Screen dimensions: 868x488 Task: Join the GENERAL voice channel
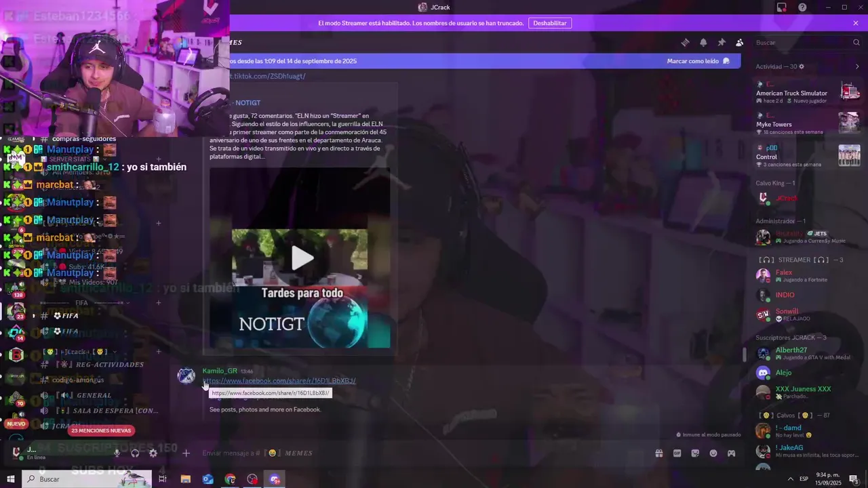coord(100,395)
